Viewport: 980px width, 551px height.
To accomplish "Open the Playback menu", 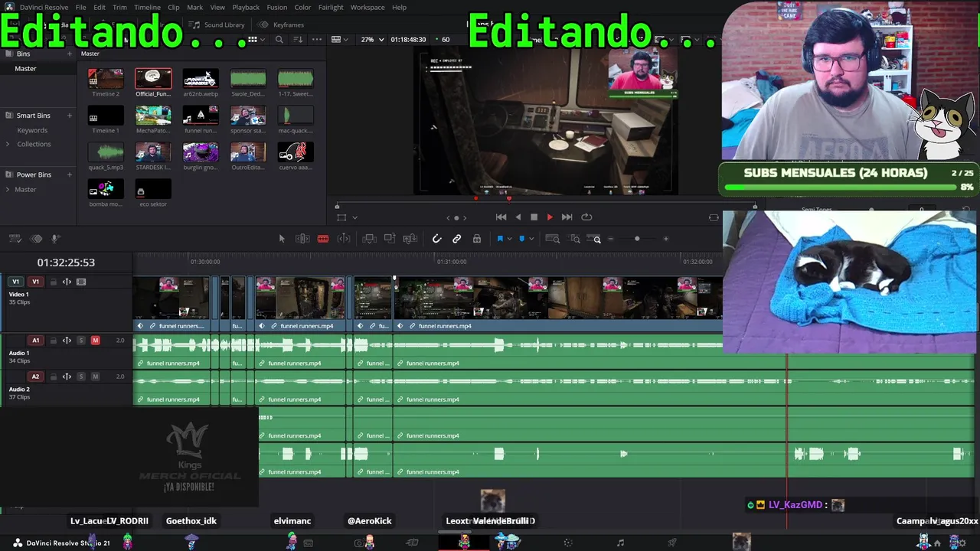I will point(246,7).
